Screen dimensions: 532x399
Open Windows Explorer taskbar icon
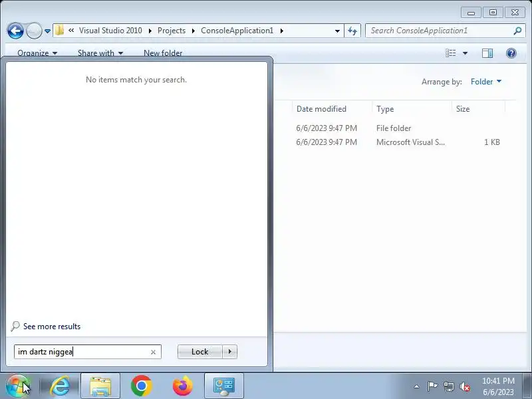pyautogui.click(x=100, y=386)
